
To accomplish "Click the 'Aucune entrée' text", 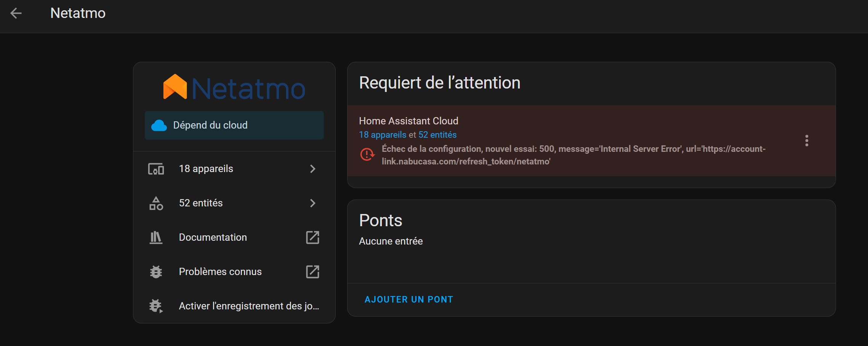I will click(391, 241).
